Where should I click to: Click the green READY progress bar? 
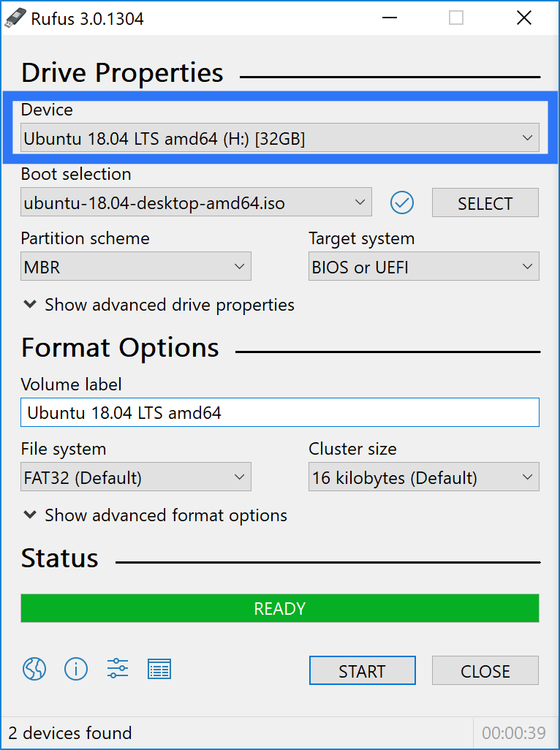280,608
